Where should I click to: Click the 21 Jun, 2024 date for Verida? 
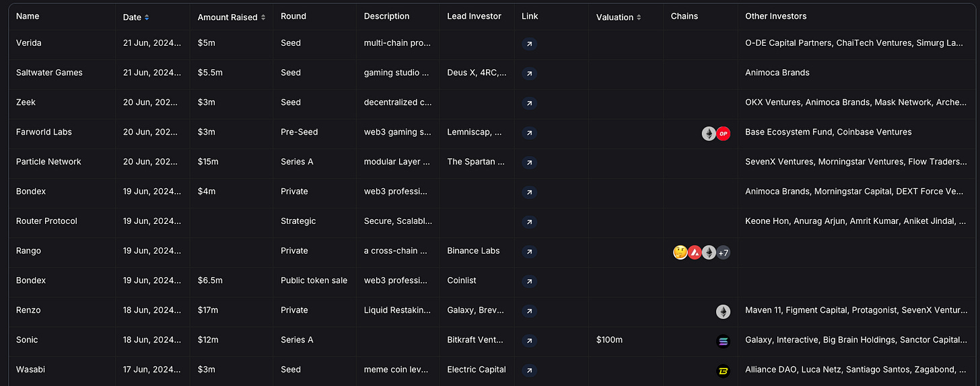tap(152, 43)
